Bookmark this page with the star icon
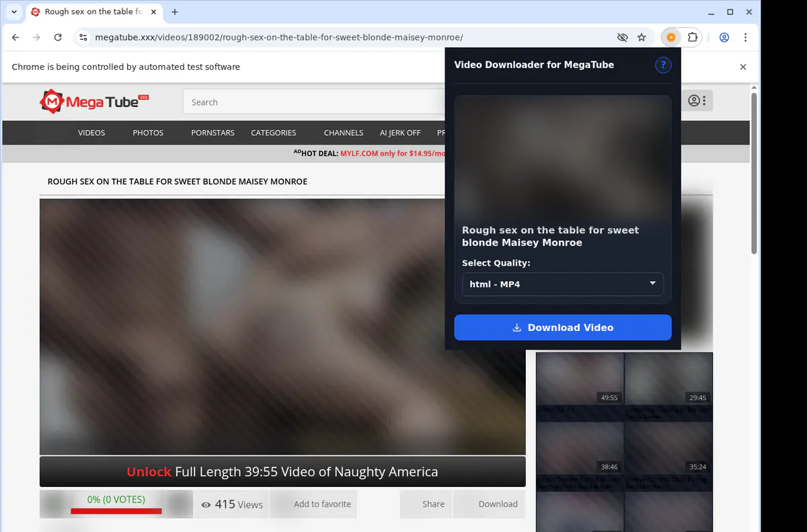807x532 pixels. click(x=642, y=38)
